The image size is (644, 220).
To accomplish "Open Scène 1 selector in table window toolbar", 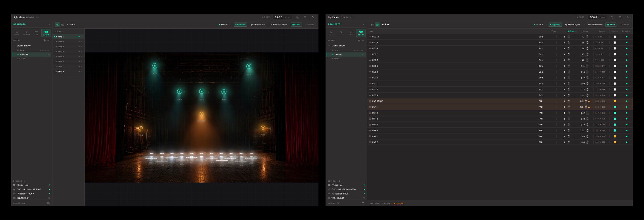I will 539,25.
